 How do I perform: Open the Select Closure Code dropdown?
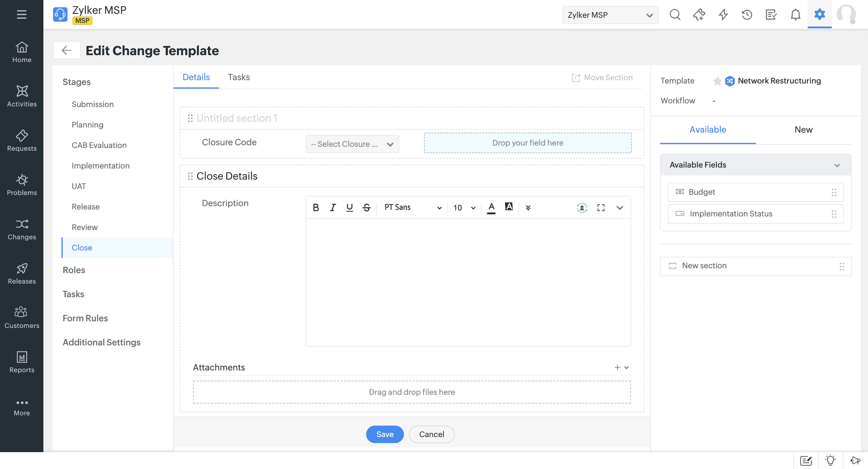pyautogui.click(x=352, y=144)
